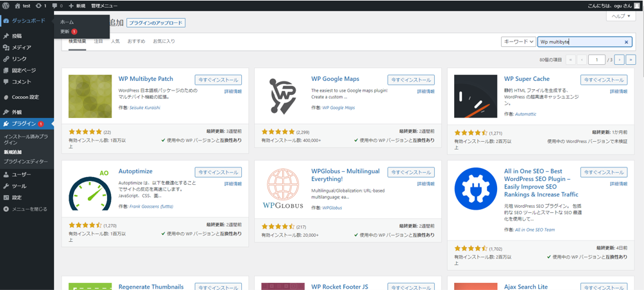Click the ツール wrench icon in sidebar
The width and height of the screenshot is (644, 290).
[6, 186]
